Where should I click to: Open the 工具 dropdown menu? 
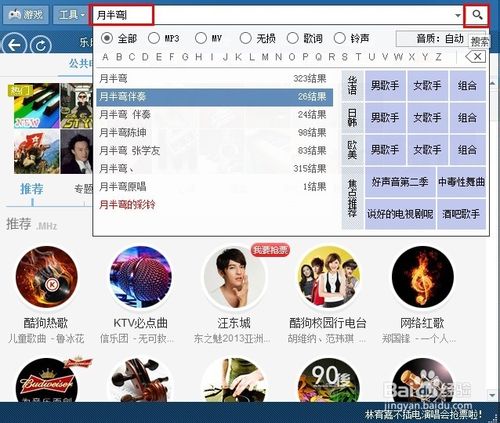pos(71,15)
